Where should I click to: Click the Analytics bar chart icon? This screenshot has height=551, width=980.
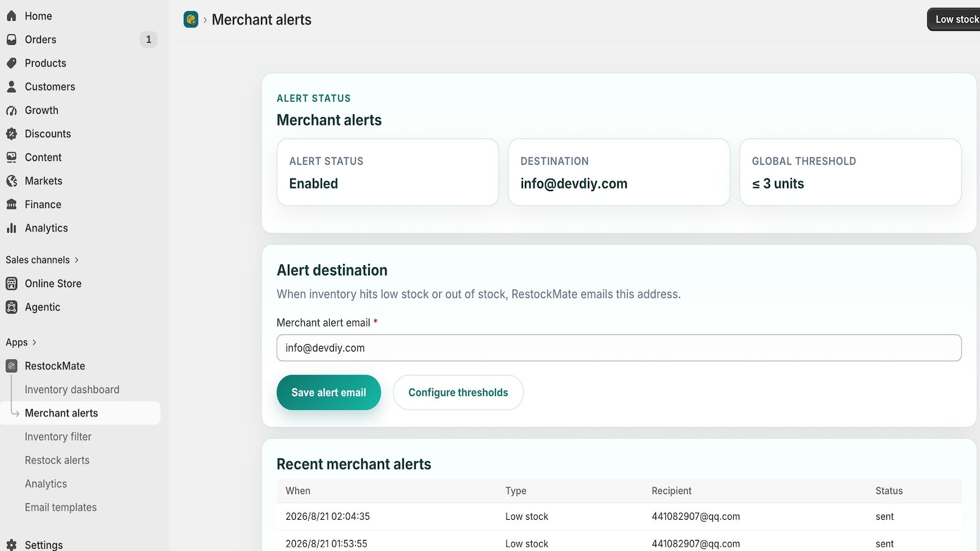(12, 228)
